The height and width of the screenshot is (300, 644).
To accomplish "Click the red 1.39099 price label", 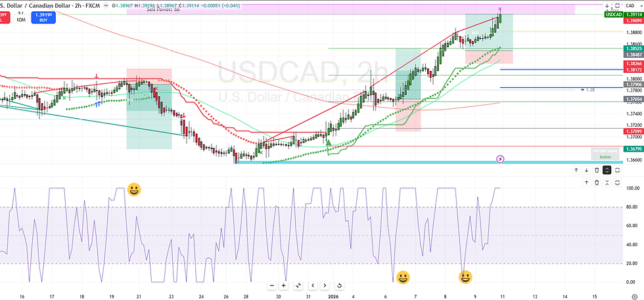I will [x=633, y=20].
